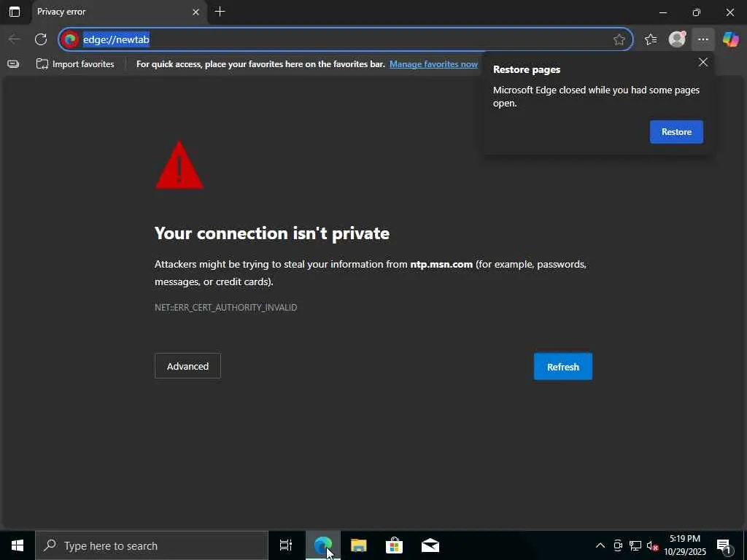Open network status tray icon

pyautogui.click(x=635, y=545)
